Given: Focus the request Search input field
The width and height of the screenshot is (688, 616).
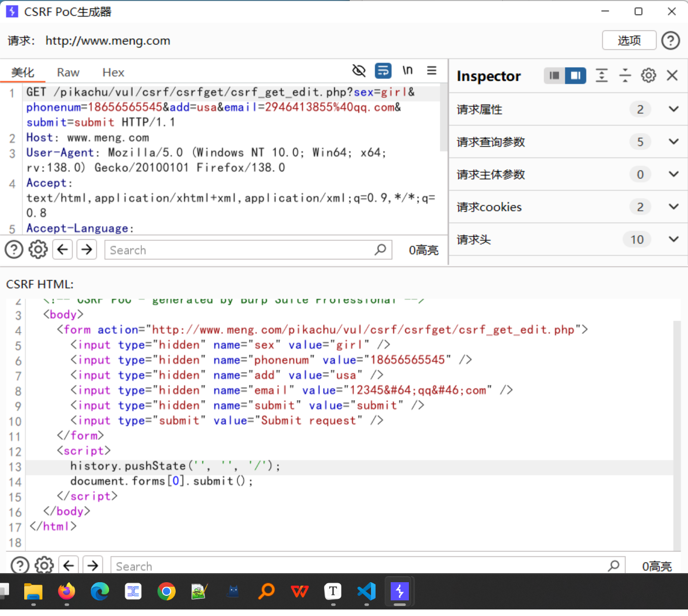Looking at the screenshot, I should point(248,250).
